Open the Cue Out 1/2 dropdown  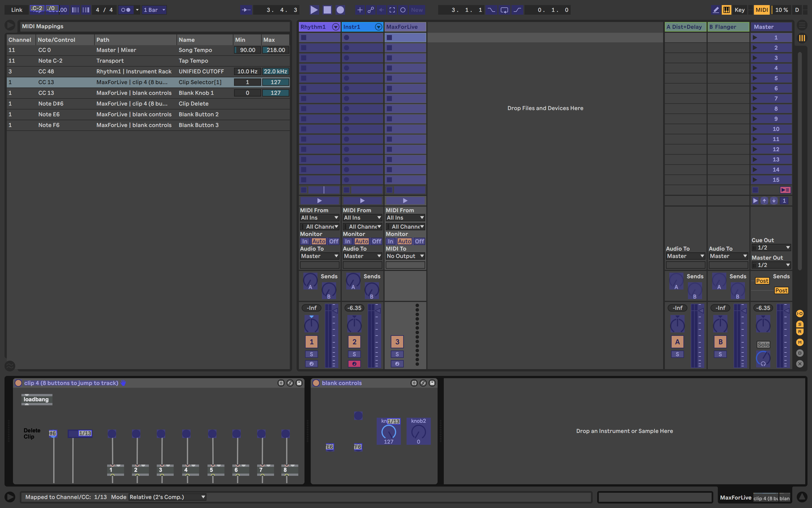click(x=771, y=248)
